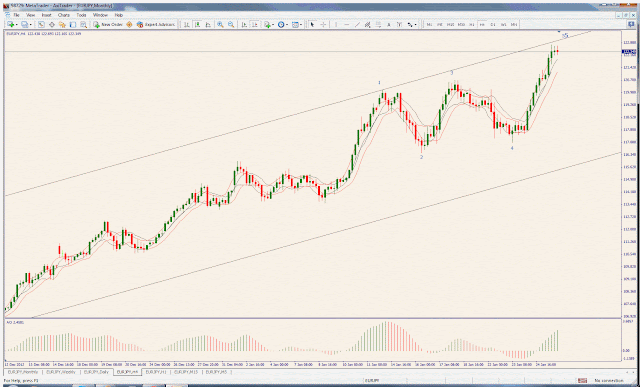Select the Crosshair tool
Image resolution: width=640 pixels, height=387 pixels.
pos(323,24)
